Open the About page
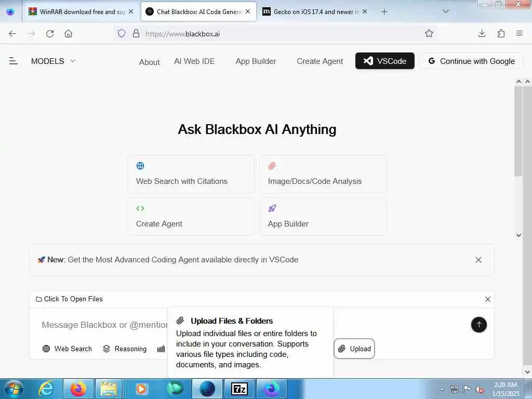Image resolution: width=532 pixels, height=399 pixels. tap(149, 62)
